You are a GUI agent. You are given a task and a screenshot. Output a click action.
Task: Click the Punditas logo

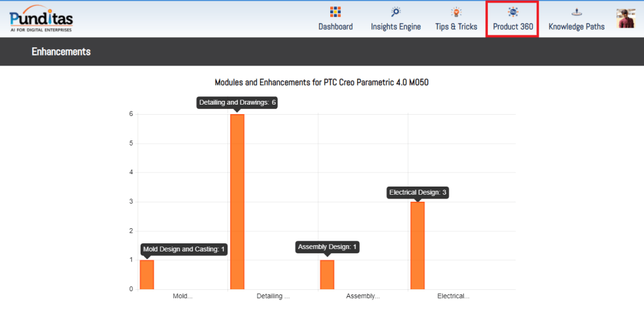click(41, 18)
